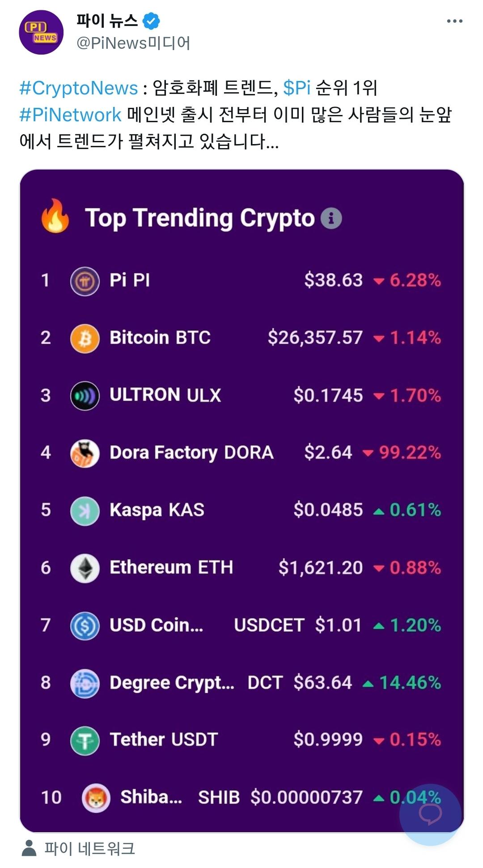Click the fire emoji in chart title
The height and width of the screenshot is (868, 483).
(55, 216)
